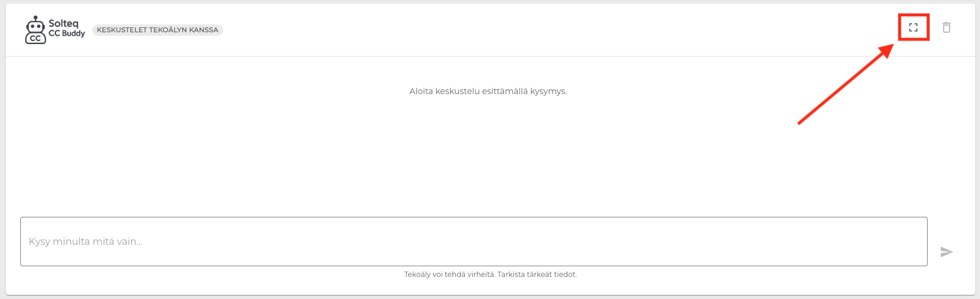980x299 pixels.
Task: Expand chat to fullscreen mode
Action: (913, 27)
